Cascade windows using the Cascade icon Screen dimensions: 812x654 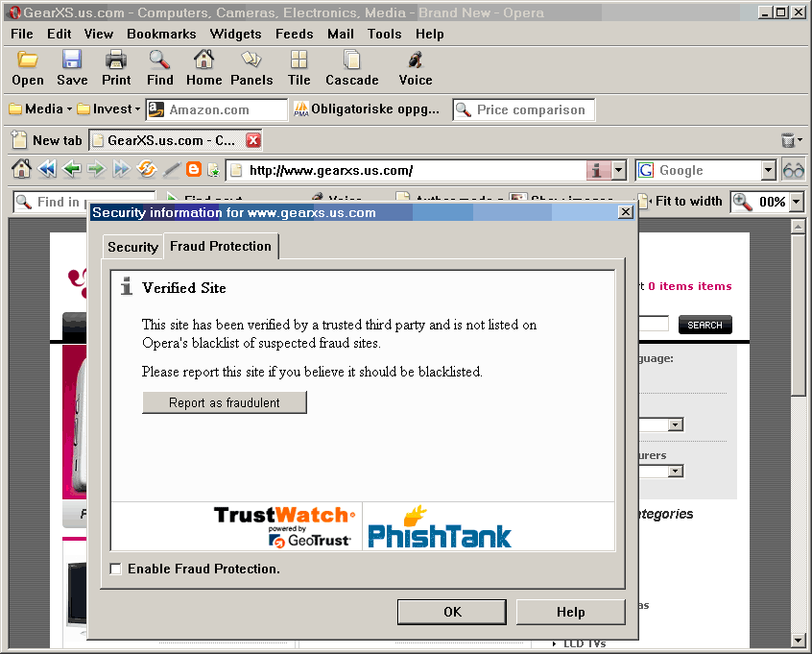[x=351, y=61]
